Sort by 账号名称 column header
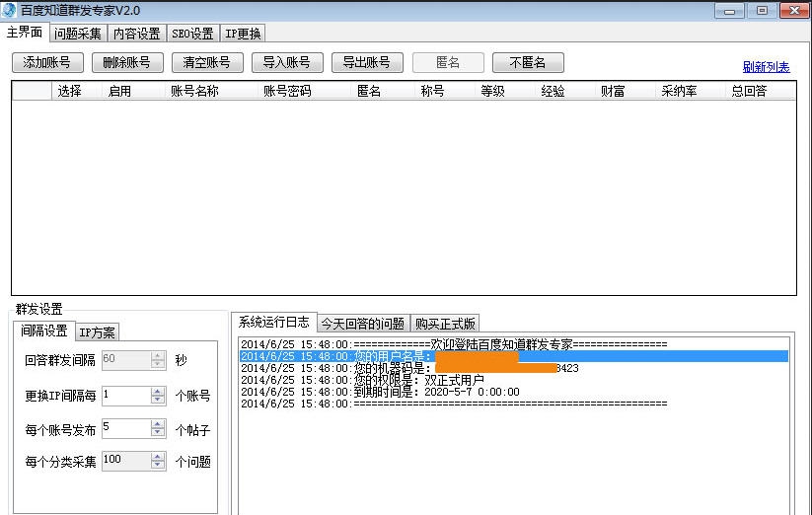The image size is (812, 515). (210, 91)
